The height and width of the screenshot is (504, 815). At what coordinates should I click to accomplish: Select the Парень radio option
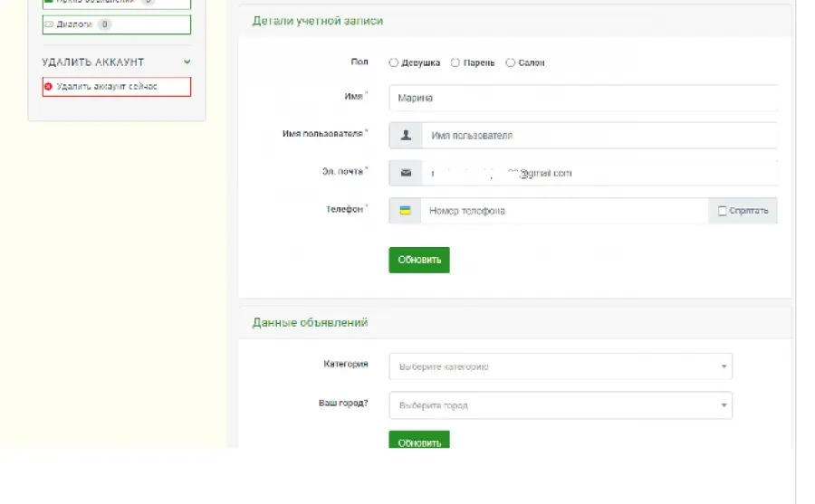tap(455, 62)
